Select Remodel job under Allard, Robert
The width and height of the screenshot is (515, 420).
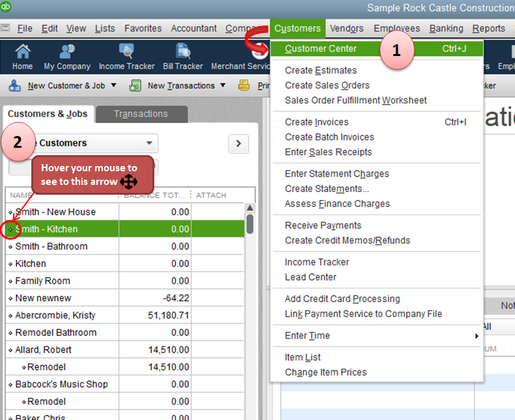[125, 367]
